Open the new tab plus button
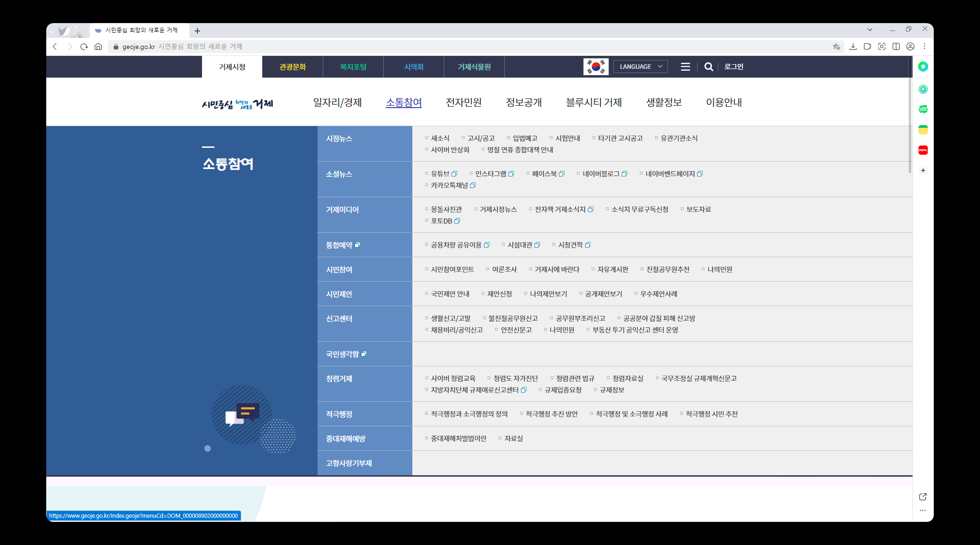 [197, 31]
